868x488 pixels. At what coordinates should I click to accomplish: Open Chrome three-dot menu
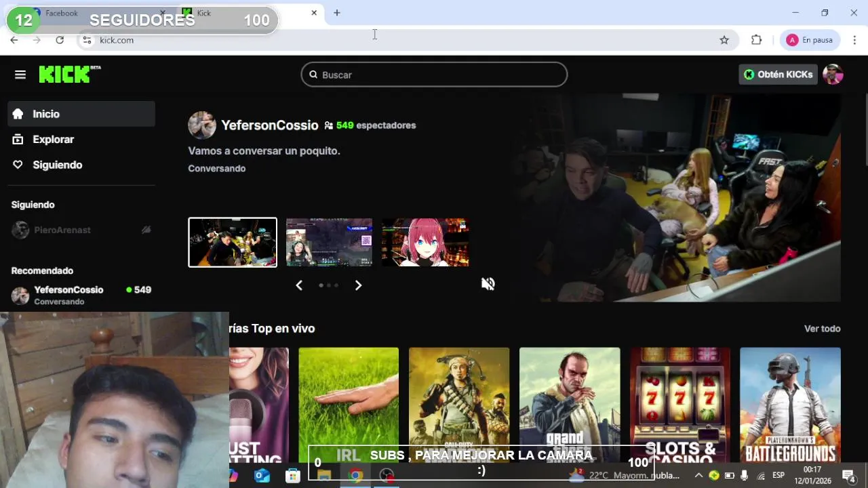coord(854,40)
